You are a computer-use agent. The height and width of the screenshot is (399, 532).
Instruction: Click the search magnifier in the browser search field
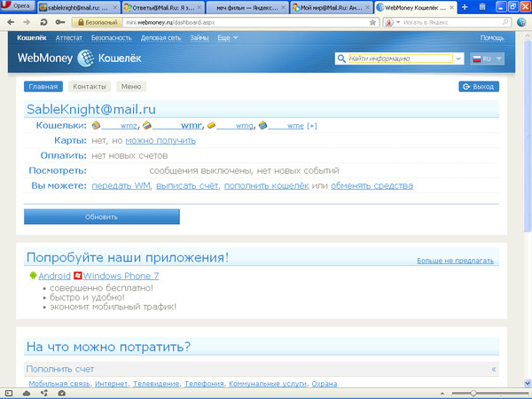[505, 22]
